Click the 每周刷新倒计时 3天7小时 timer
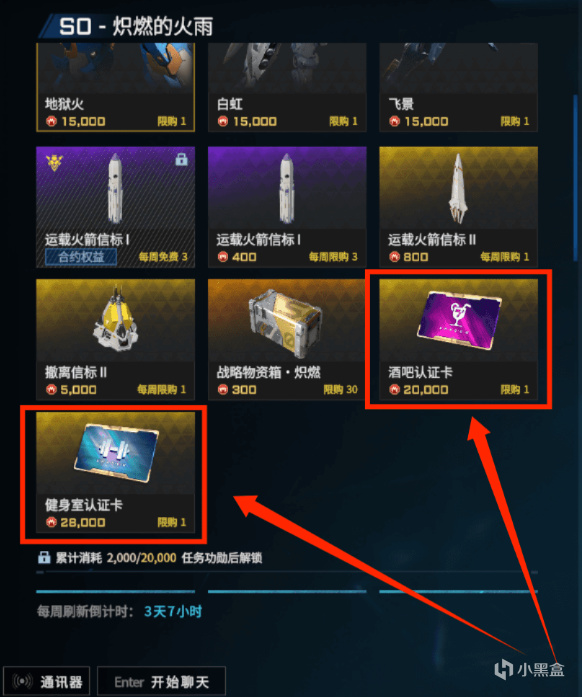 pyautogui.click(x=119, y=612)
